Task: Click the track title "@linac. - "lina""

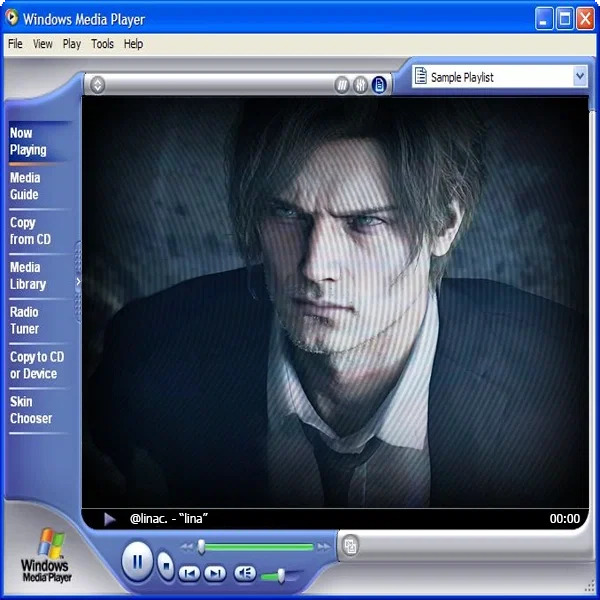Action: click(169, 519)
